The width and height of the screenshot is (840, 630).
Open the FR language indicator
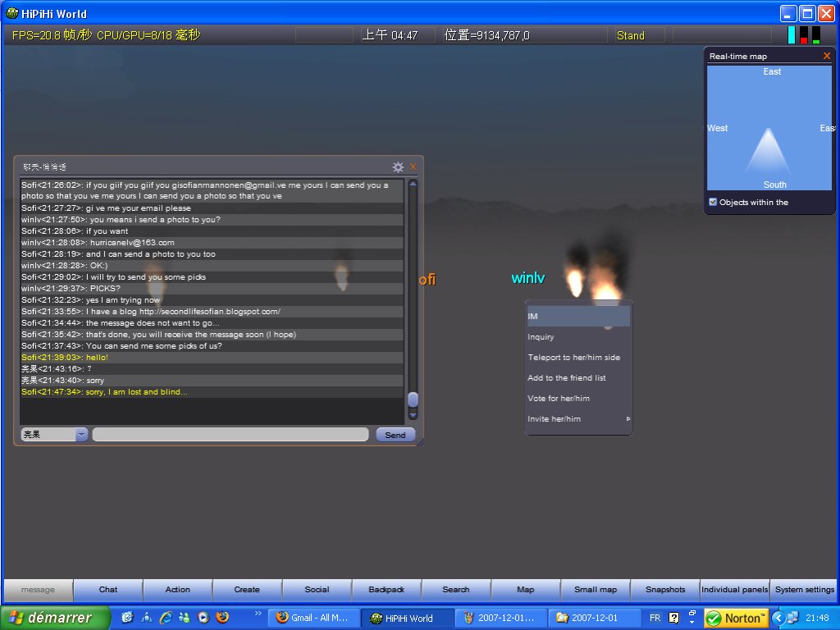coord(655,618)
